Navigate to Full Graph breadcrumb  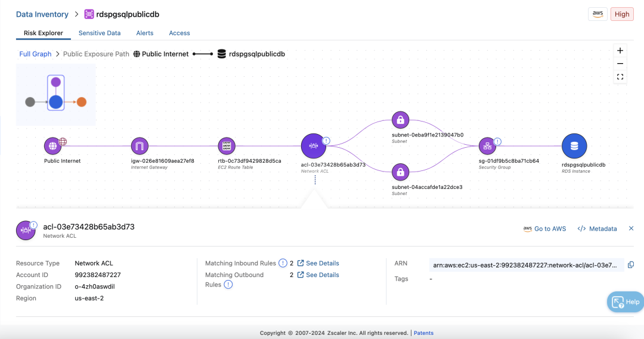[35, 54]
